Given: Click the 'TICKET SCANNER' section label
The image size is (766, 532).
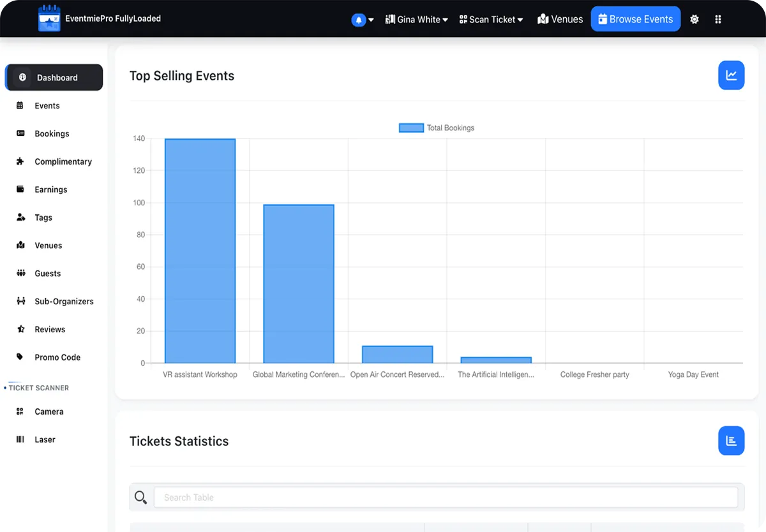Looking at the screenshot, I should [x=39, y=388].
